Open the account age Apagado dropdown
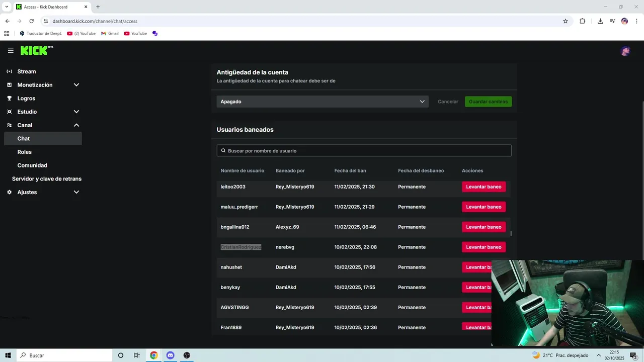This screenshot has height=362, width=644. point(323,102)
